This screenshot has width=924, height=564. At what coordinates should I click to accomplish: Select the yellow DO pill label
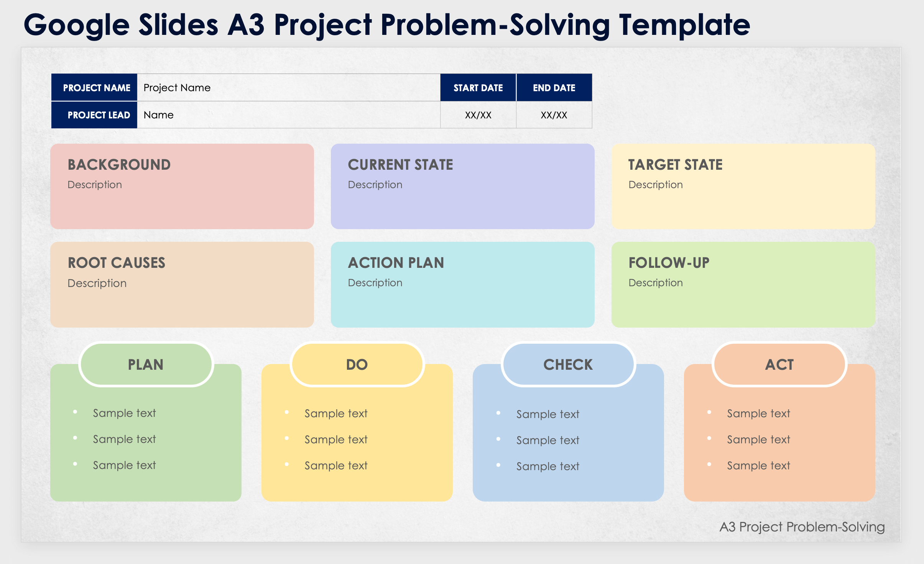point(357,365)
